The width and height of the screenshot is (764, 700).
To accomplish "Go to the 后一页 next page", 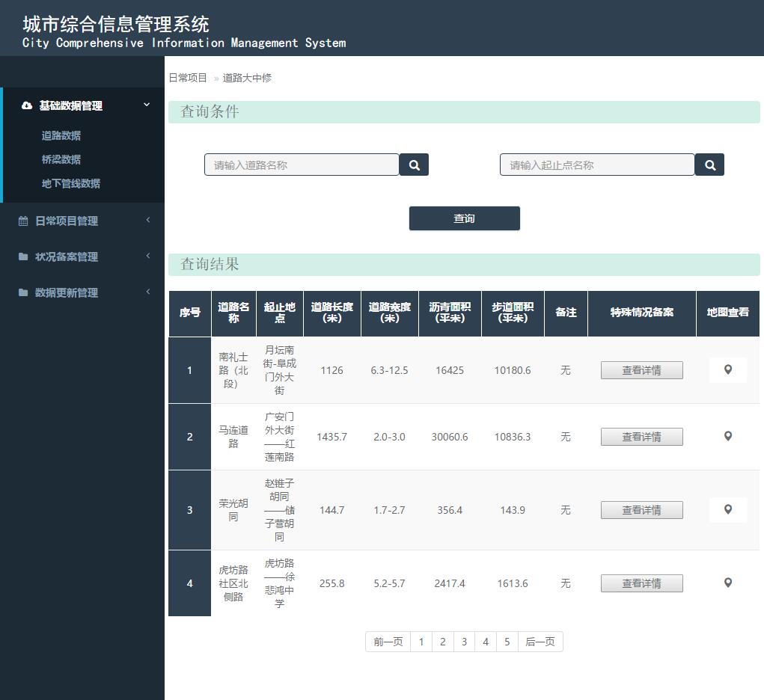I will [540, 641].
